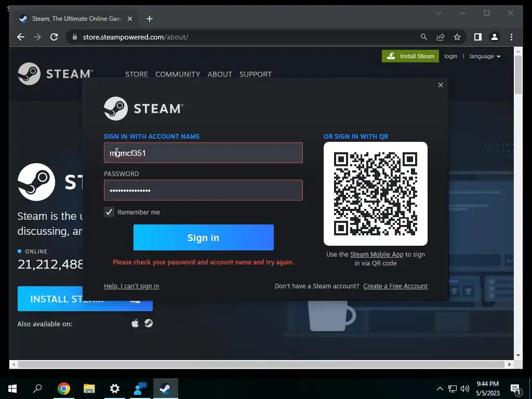Viewport: 532px width, 399px height.
Task: Click the login link in header
Action: tap(450, 56)
